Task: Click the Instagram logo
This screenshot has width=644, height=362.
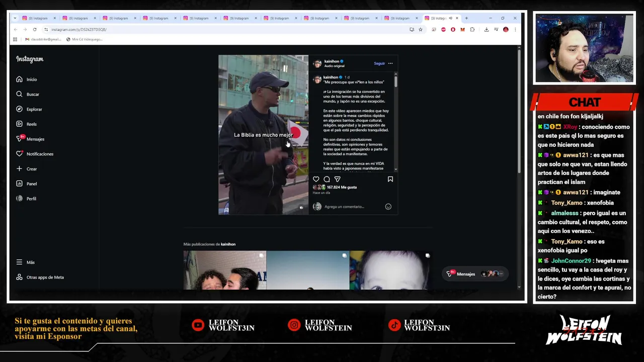Action: pos(30,59)
